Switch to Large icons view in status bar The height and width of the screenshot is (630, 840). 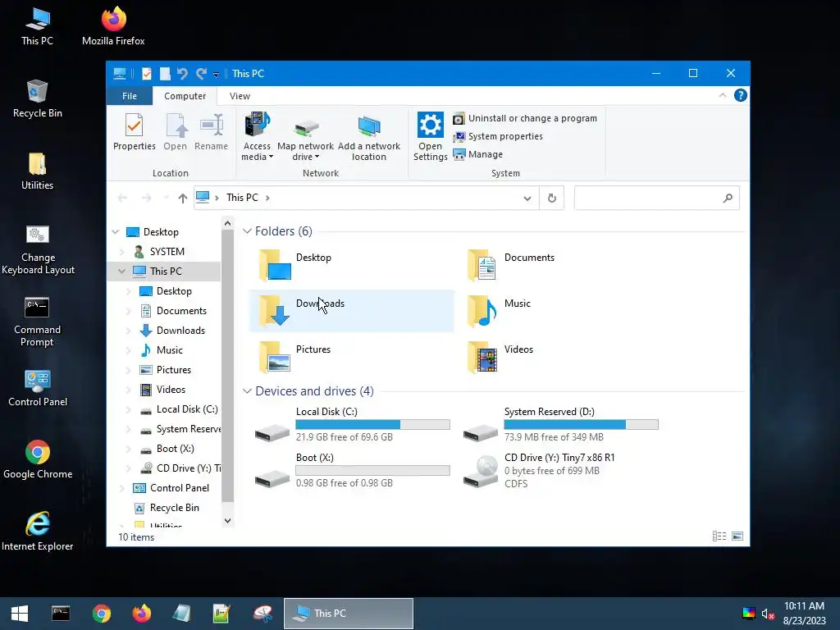(x=737, y=536)
